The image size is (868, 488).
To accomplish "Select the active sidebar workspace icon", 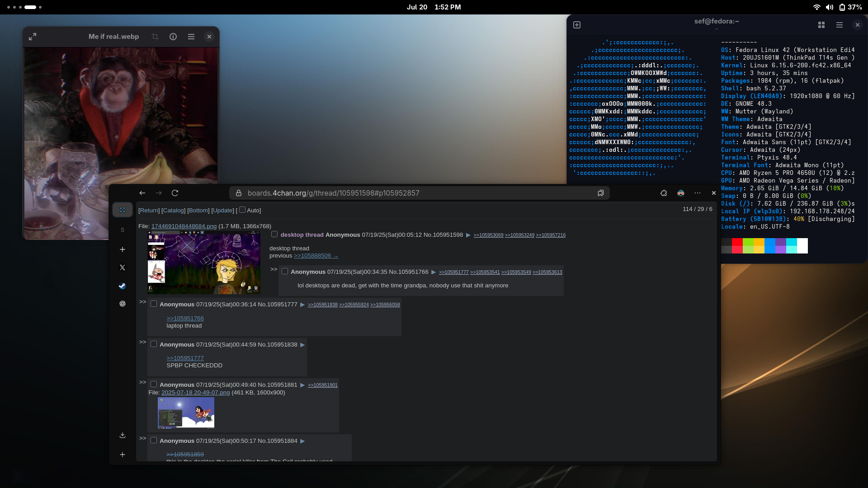I will tap(123, 210).
